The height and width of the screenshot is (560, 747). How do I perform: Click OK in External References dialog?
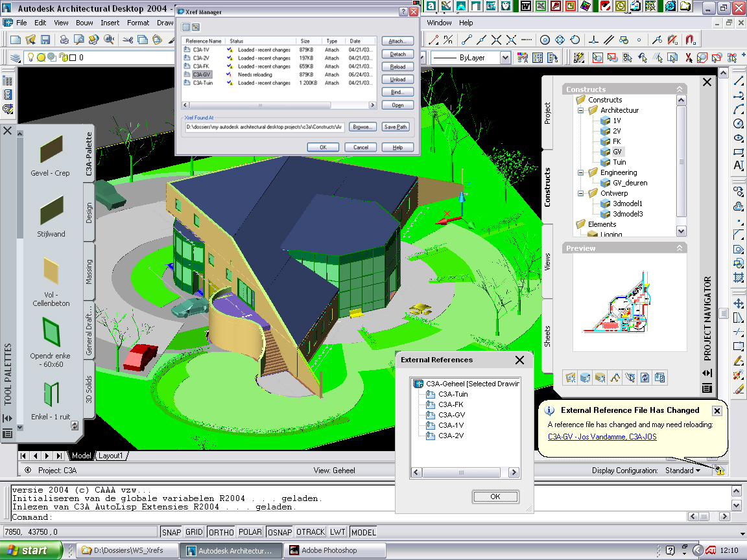tap(495, 496)
